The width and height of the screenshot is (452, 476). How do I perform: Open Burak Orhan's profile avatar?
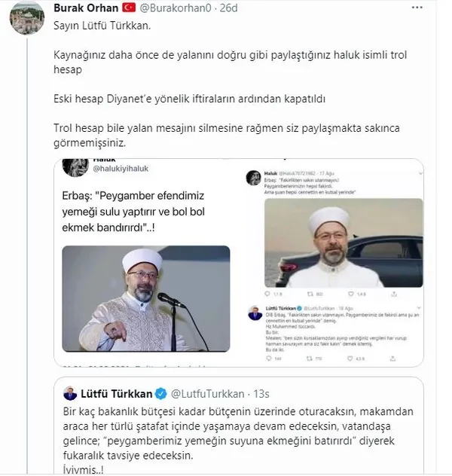[27, 18]
